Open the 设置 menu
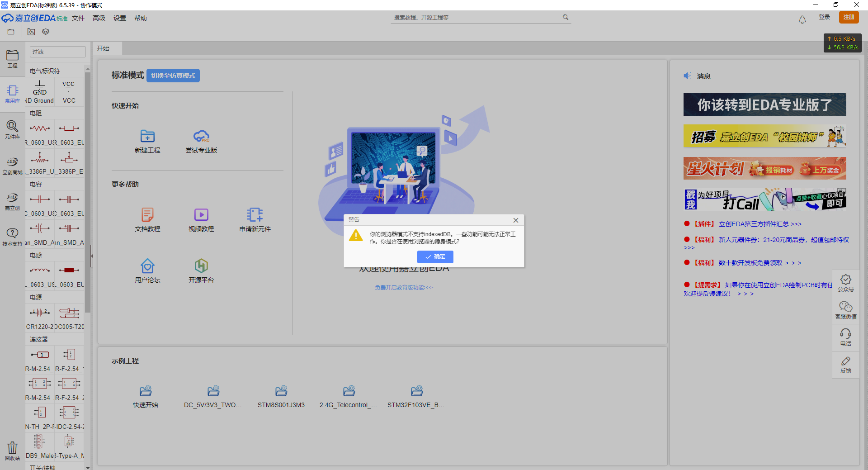Screen dimensions: 868x470 pyautogui.click(x=120, y=18)
